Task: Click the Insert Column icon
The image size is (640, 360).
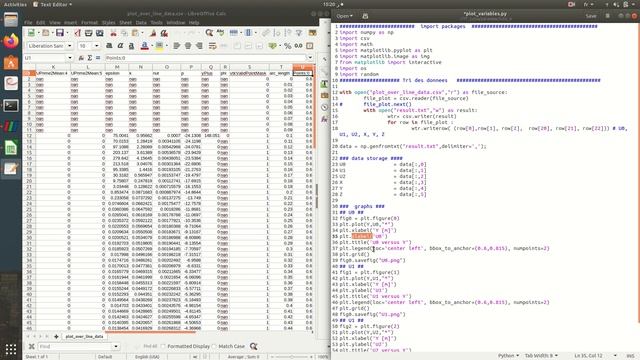Action: click(x=248, y=33)
